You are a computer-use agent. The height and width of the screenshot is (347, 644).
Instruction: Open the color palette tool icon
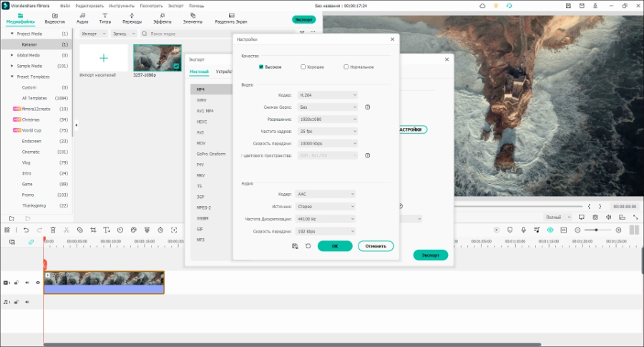[x=134, y=230]
